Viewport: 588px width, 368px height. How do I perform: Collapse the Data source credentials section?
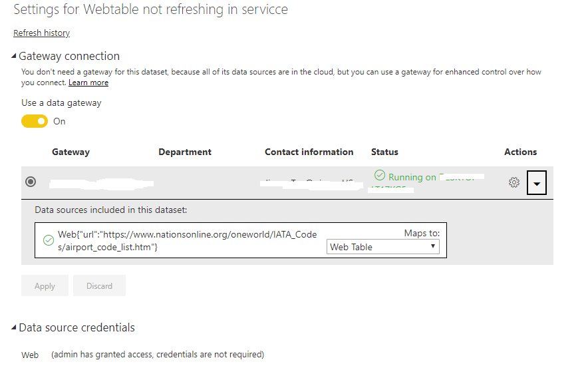[x=14, y=327]
